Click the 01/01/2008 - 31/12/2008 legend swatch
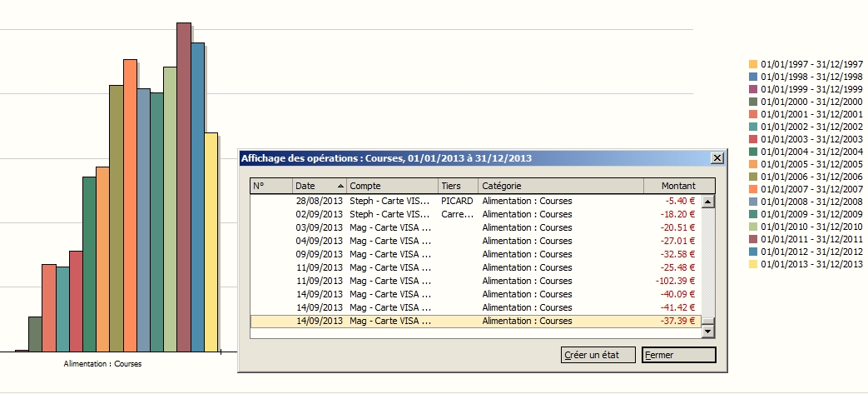Image resolution: width=868 pixels, height=394 pixels. [x=753, y=202]
